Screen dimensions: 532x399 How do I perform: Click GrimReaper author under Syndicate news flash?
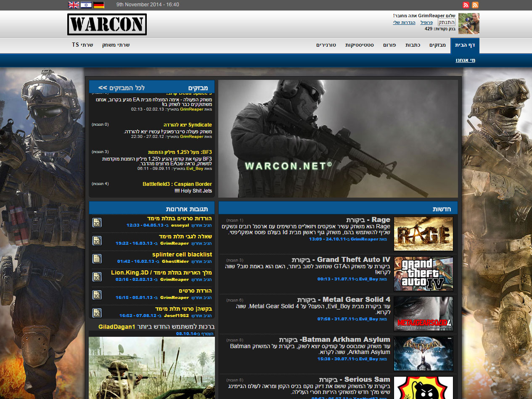click(192, 137)
